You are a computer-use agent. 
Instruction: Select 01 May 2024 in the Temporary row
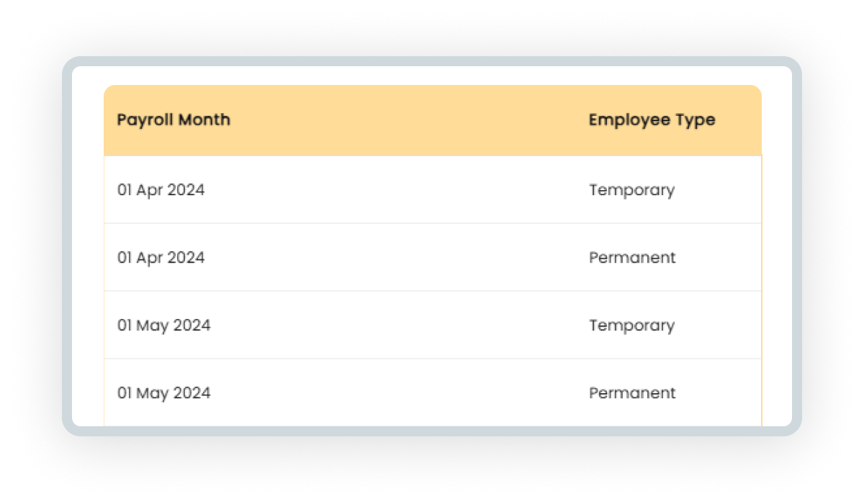coord(164,325)
